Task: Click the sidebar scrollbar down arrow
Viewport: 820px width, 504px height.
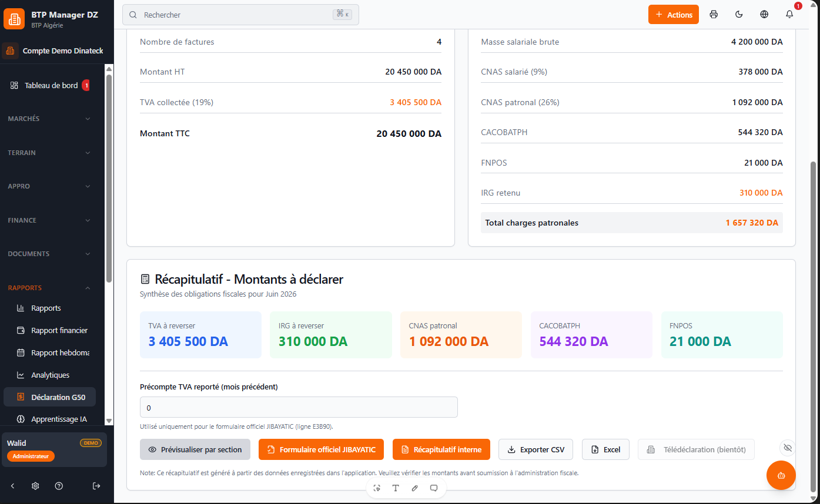Action: [x=109, y=421]
